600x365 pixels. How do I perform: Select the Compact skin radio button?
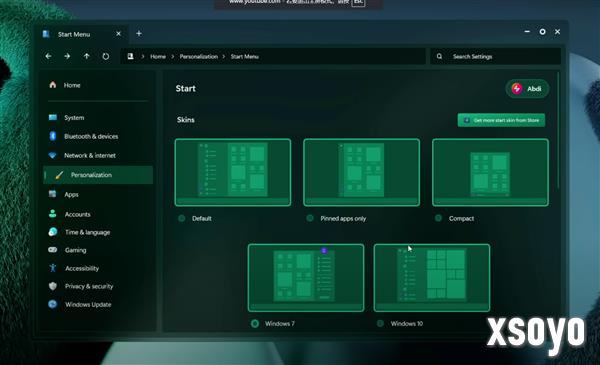click(439, 218)
